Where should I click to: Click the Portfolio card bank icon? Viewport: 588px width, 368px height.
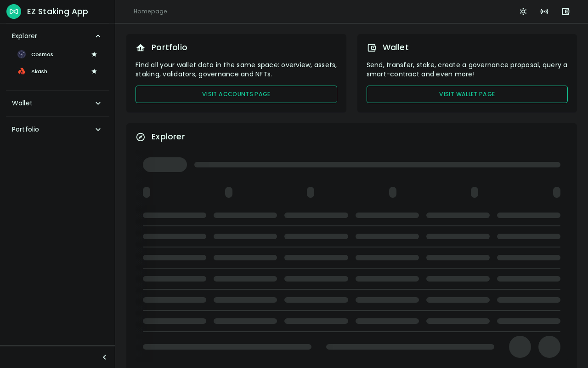click(141, 48)
